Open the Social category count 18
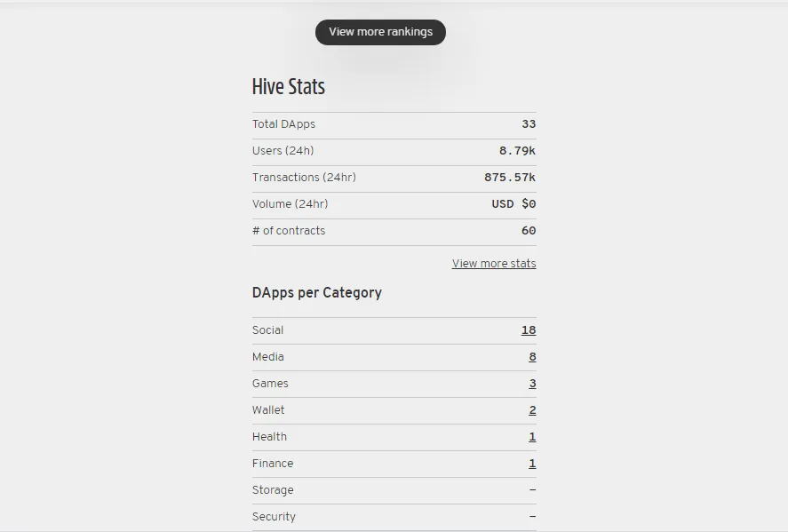 (529, 330)
